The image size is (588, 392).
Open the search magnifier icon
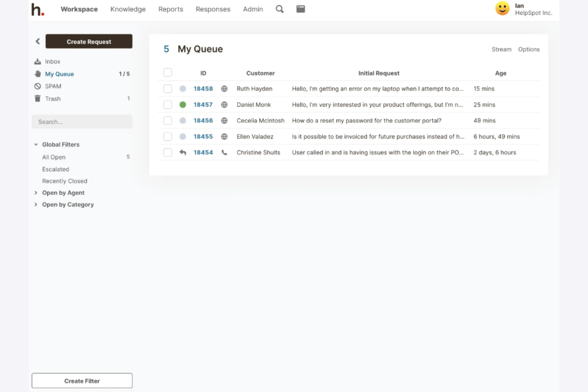(279, 9)
